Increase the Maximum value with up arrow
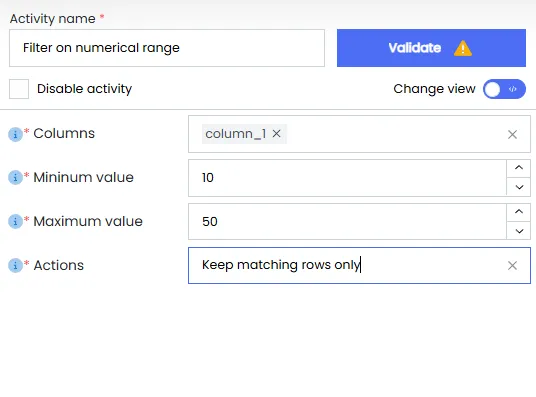Image resolution: width=536 pixels, height=397 pixels. click(519, 212)
